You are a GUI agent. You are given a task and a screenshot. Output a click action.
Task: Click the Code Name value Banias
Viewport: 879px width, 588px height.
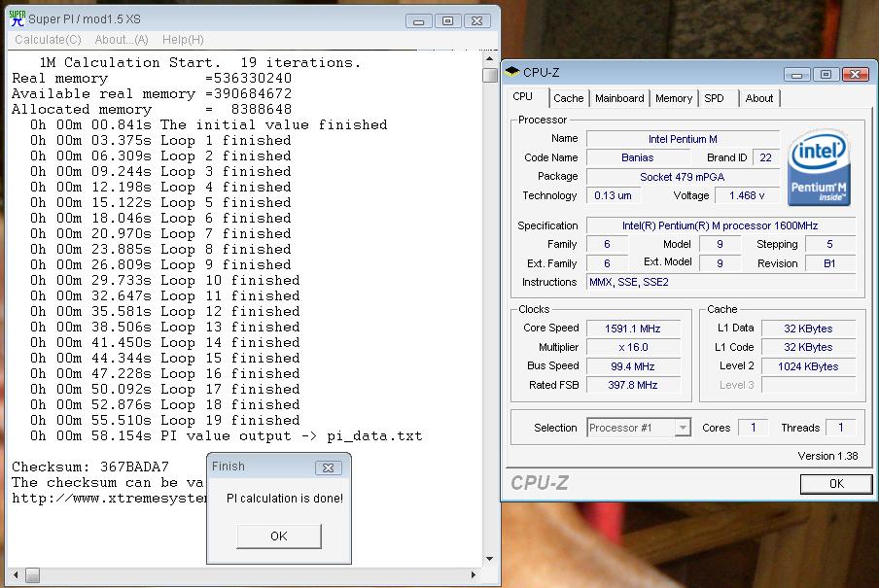pos(638,157)
